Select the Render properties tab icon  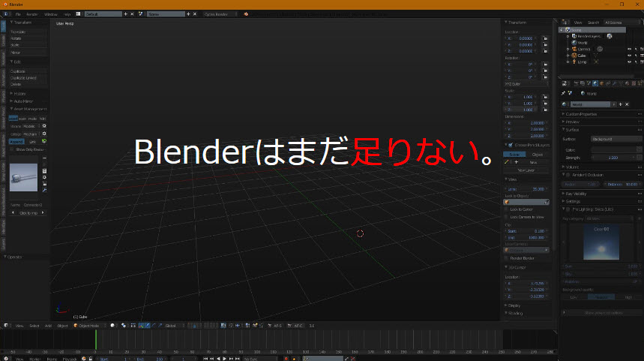(x=576, y=83)
